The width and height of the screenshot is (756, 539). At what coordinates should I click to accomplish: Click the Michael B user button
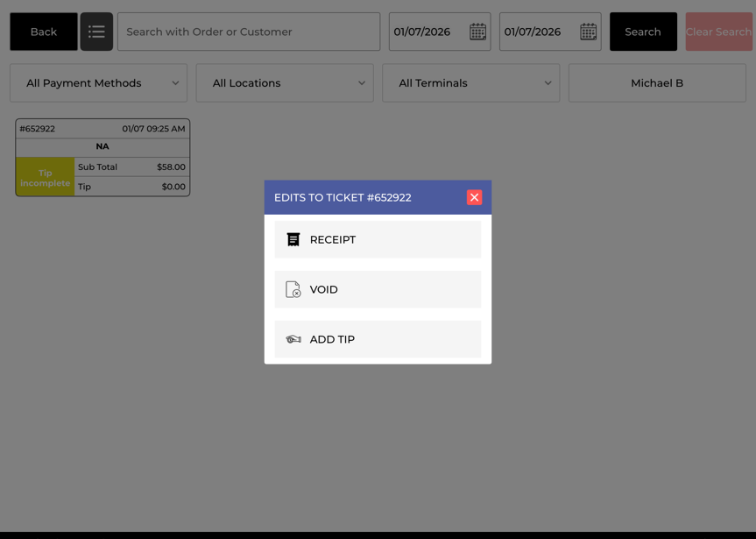657,83
